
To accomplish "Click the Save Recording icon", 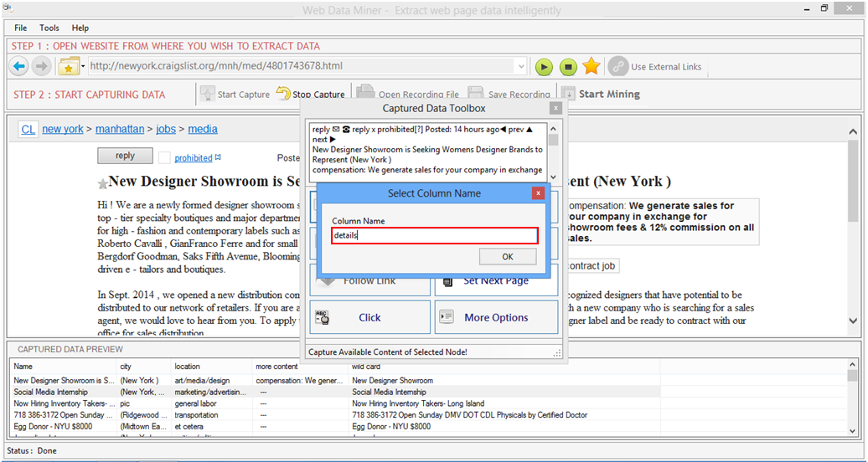I will 476,93.
